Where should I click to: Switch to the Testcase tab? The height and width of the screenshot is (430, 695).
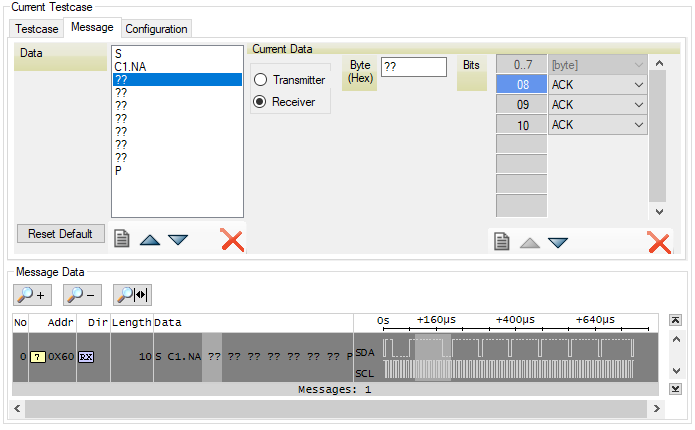pos(38,28)
